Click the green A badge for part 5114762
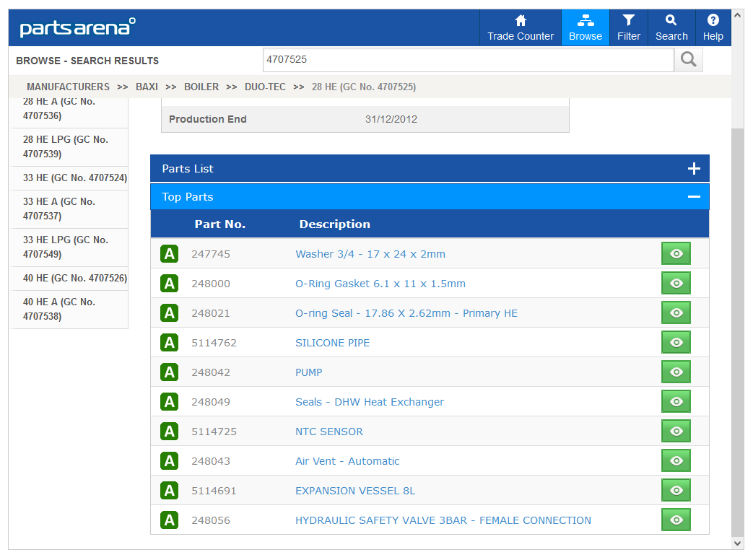753x560 pixels. coord(169,342)
